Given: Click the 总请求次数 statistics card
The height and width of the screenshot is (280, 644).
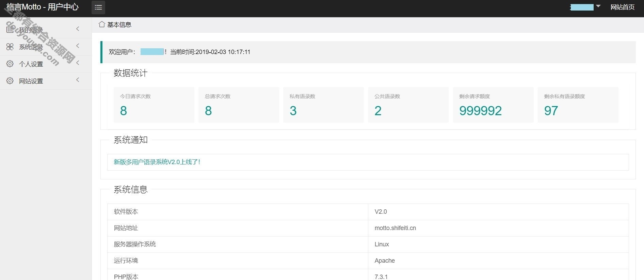Looking at the screenshot, I should [x=239, y=105].
